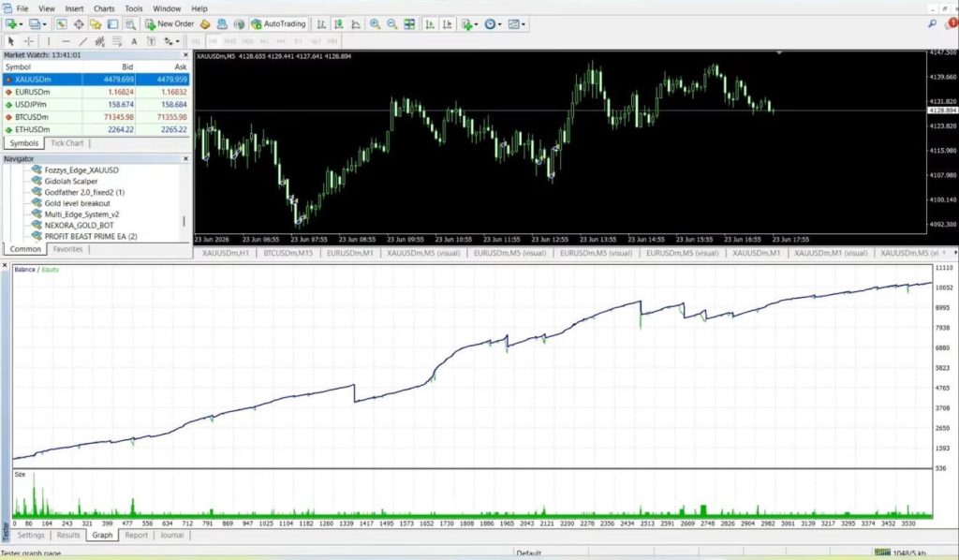The height and width of the screenshot is (560, 959).
Task: Open the tester Settings tab
Action: (31, 535)
